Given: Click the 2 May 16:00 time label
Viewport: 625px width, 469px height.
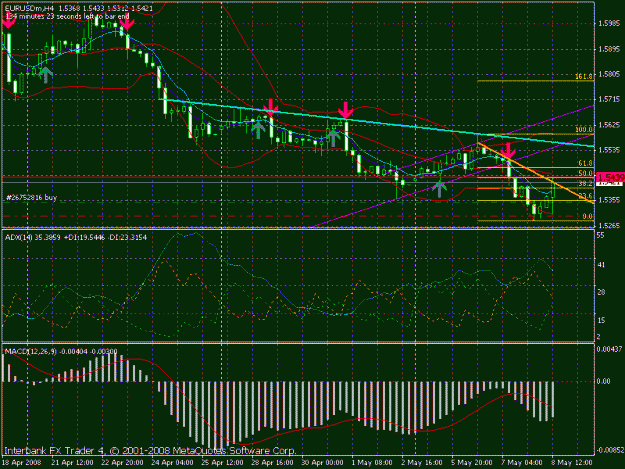Looking at the screenshot, I should 422,463.
